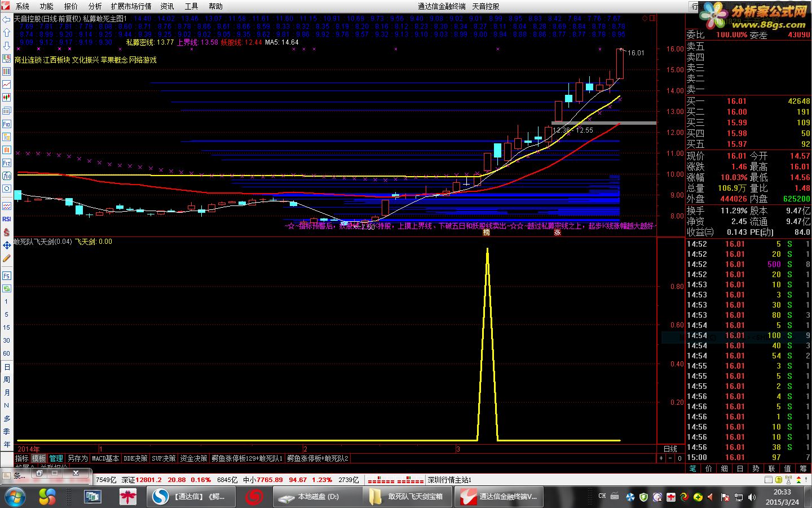Image resolution: width=812 pixels, height=508 pixels.
Task: Click the blue move-arrows sidebar icon
Action: click(7, 245)
